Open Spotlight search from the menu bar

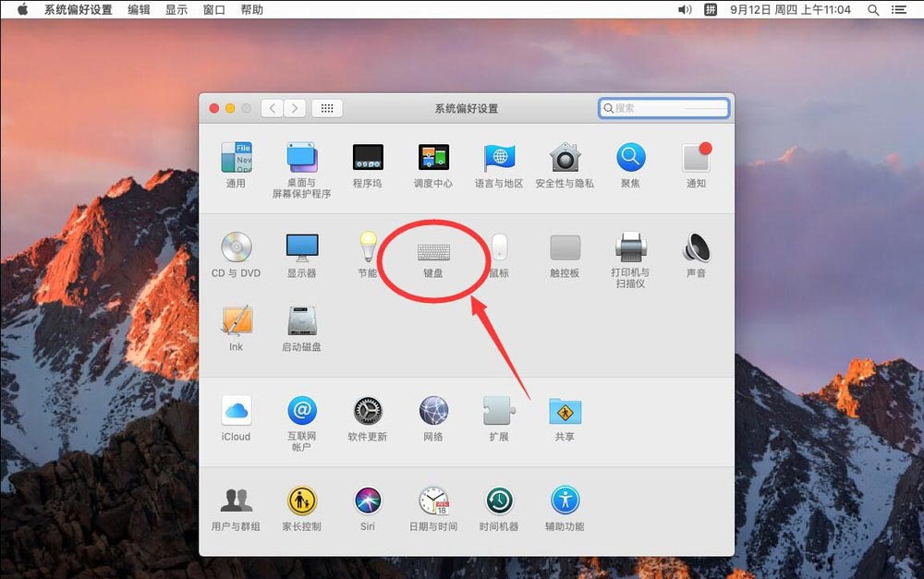[874, 9]
